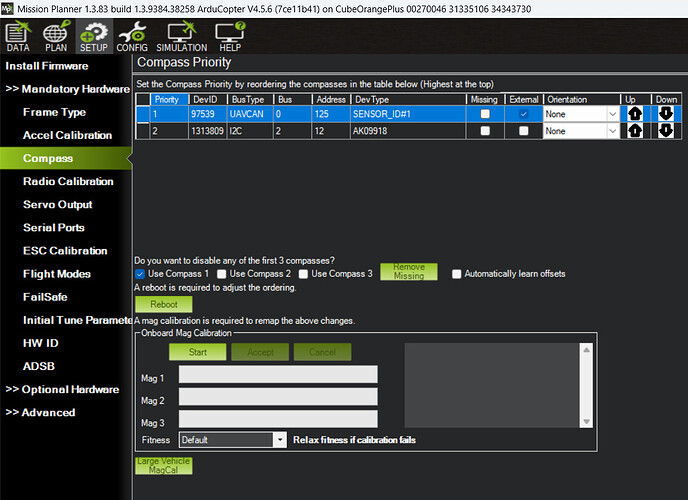The image size is (688, 500).
Task: Click calibration log scrollbar down arrow
Action: point(586,421)
